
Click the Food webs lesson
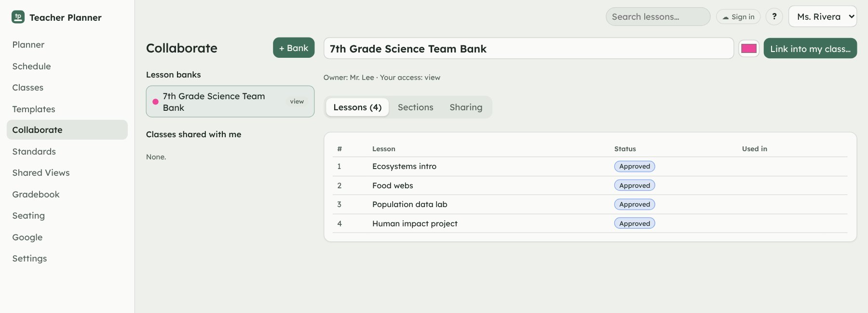point(393,185)
